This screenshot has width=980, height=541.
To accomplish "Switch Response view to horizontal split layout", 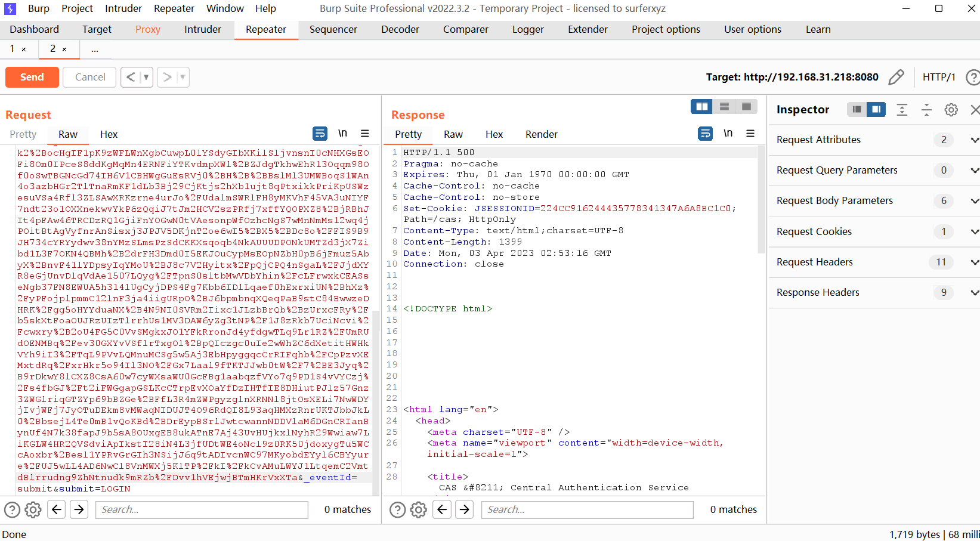I will click(x=724, y=106).
